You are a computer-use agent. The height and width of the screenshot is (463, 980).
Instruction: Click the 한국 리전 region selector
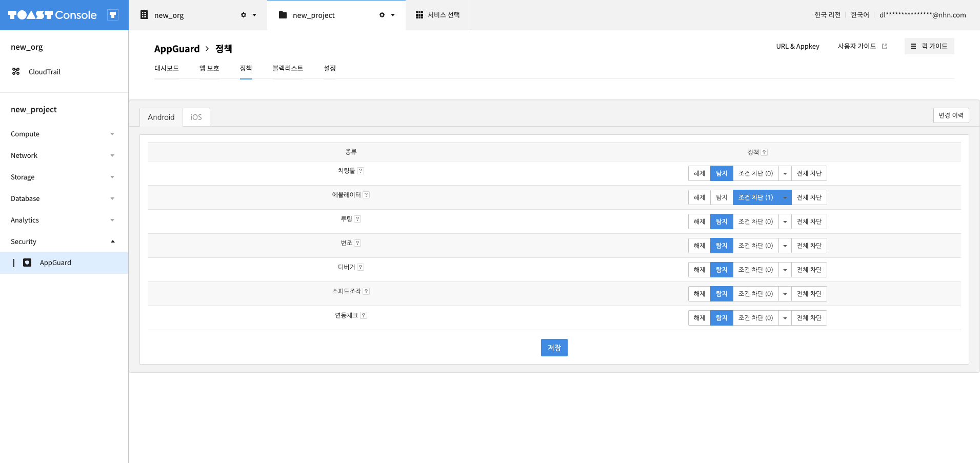click(x=827, y=15)
